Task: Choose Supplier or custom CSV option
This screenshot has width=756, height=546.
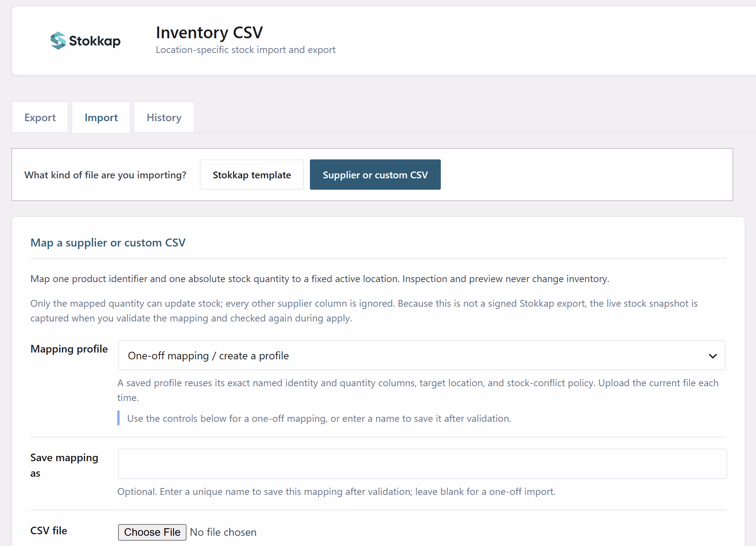Action: point(375,175)
